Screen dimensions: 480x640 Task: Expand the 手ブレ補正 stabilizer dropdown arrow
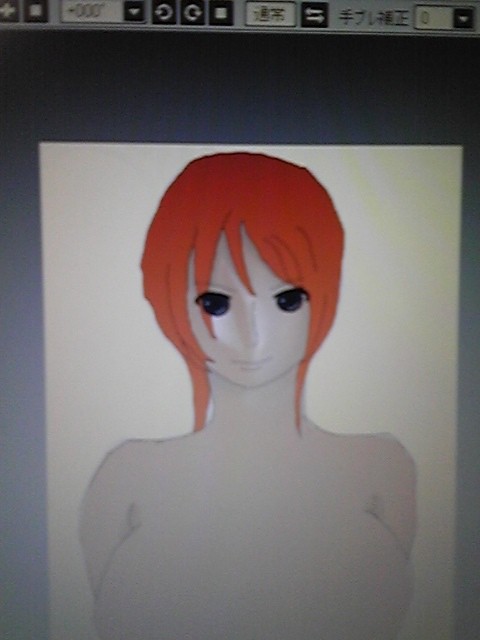[464, 18]
